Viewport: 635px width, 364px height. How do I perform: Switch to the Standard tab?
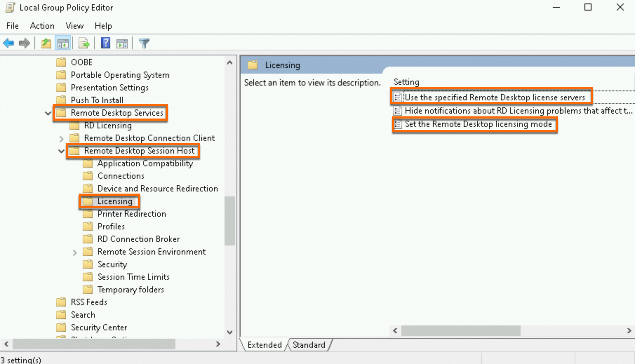pyautogui.click(x=309, y=345)
